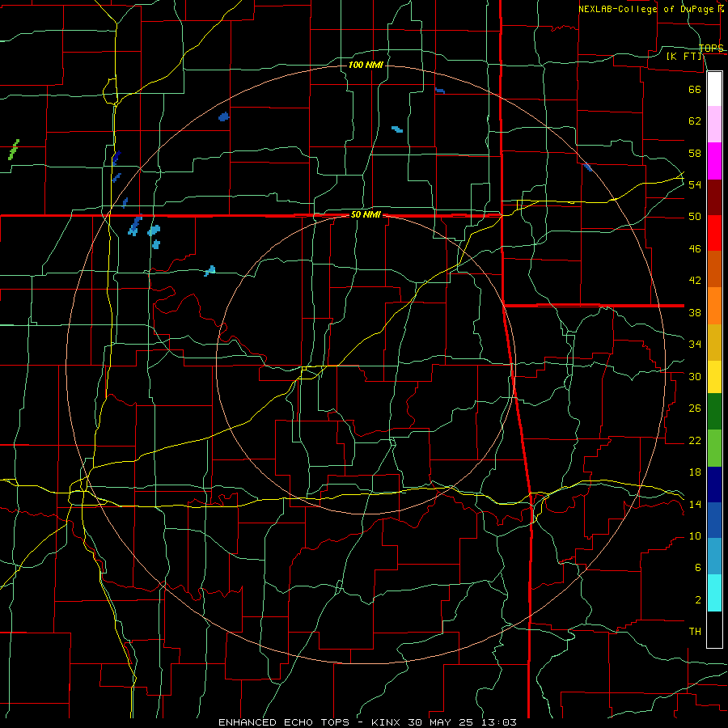Select the light pink legend color block

point(714,125)
